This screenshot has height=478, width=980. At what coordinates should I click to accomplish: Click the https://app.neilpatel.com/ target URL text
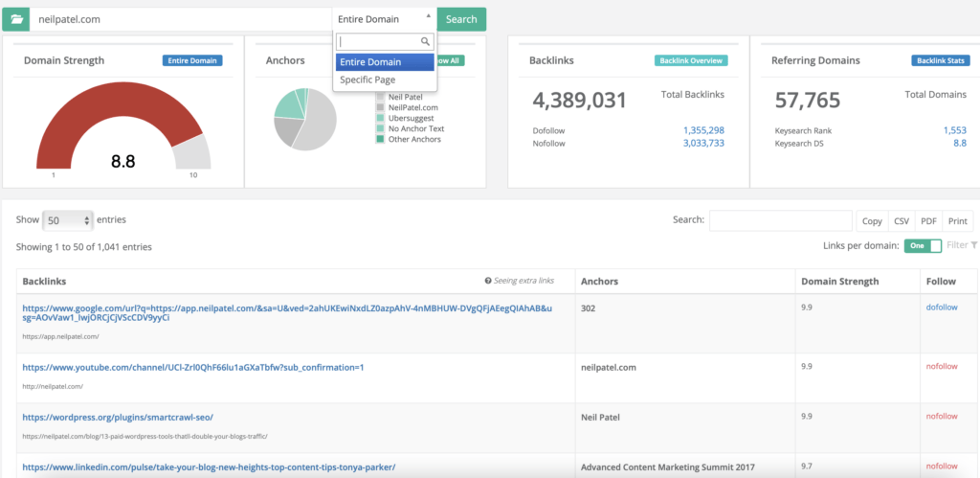(x=60, y=336)
